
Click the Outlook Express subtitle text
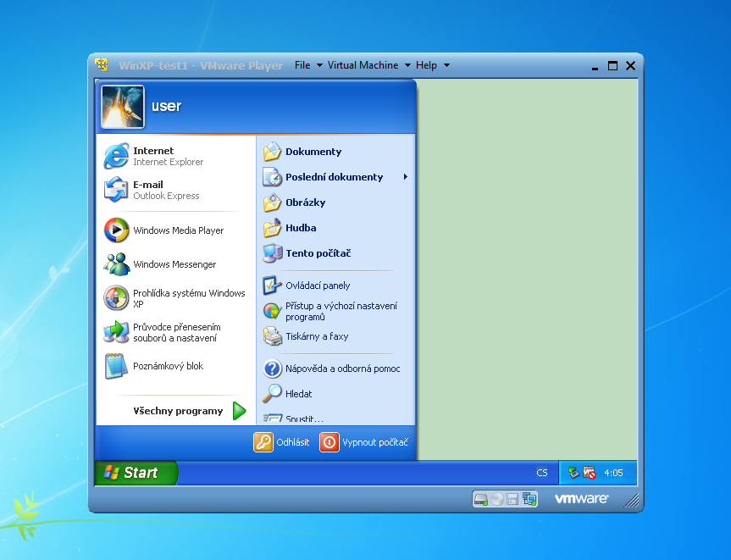pyautogui.click(x=166, y=196)
